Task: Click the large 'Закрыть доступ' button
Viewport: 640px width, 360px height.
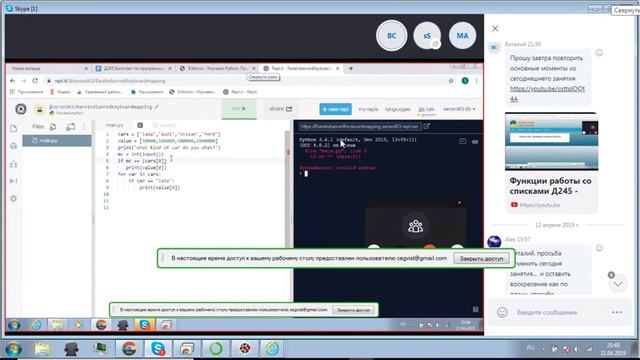Action: pyautogui.click(x=481, y=258)
